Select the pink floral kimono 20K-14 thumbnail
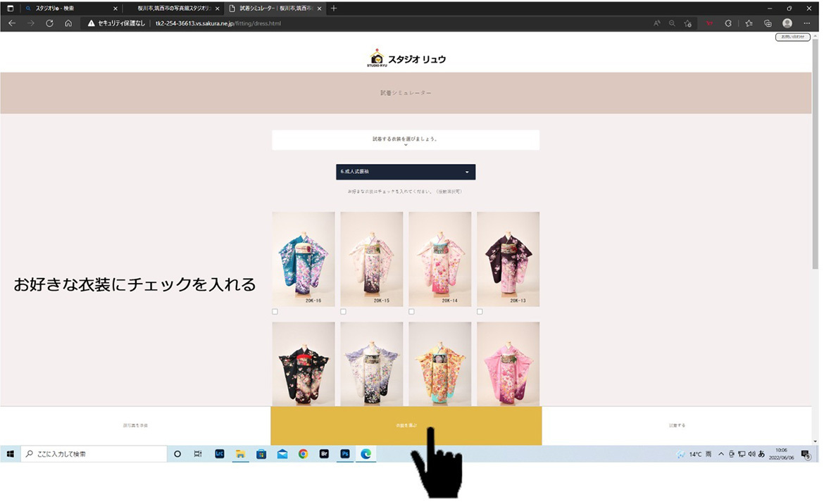The image size is (824, 504). [x=440, y=259]
